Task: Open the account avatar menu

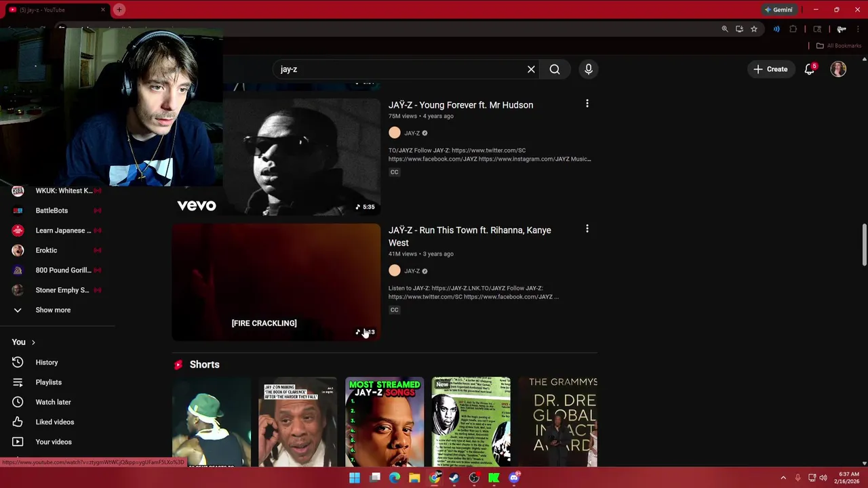Action: tap(838, 69)
